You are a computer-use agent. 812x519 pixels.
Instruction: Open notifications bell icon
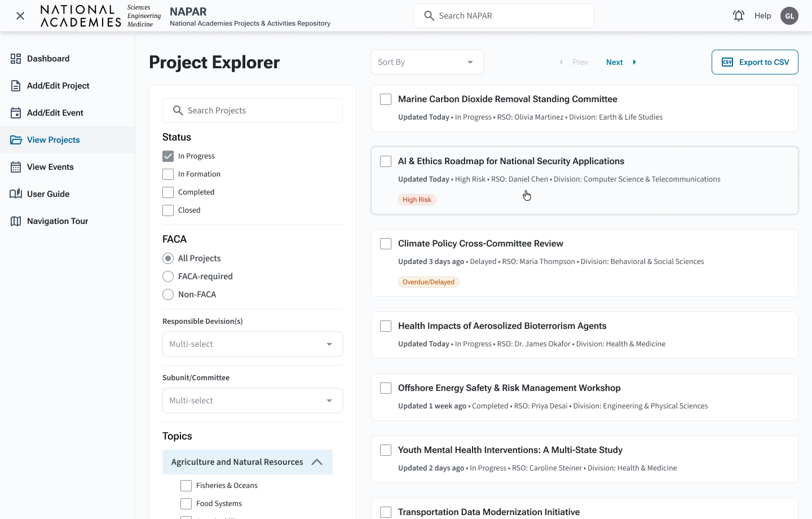tap(738, 15)
